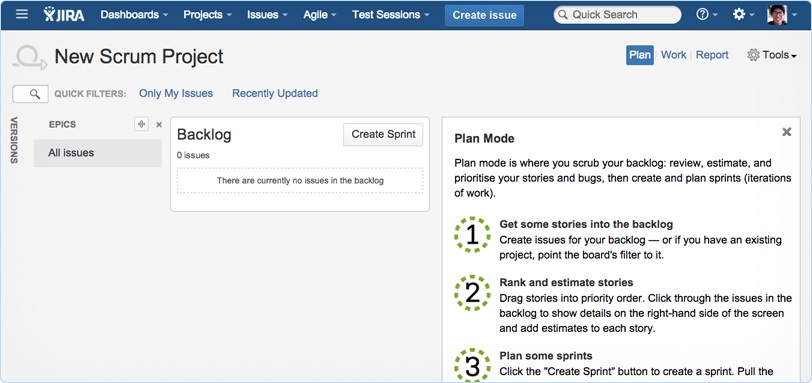Switch to the Work mode tab

(x=673, y=55)
